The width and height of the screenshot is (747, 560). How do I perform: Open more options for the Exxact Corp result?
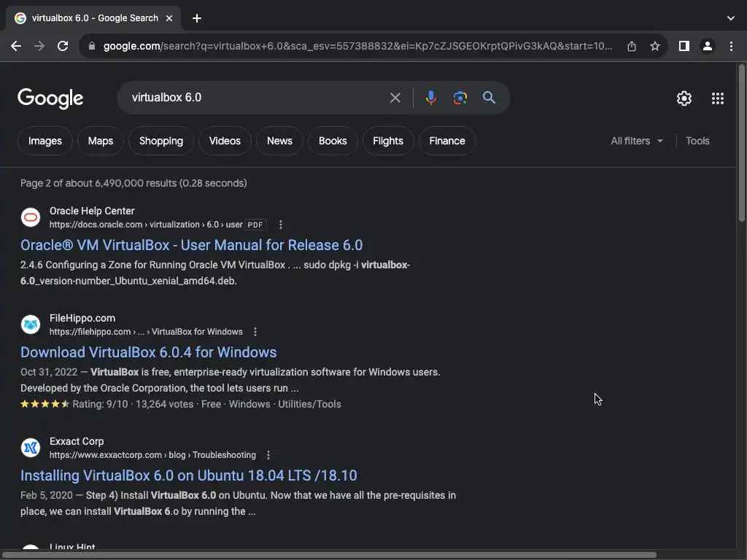tap(268, 455)
